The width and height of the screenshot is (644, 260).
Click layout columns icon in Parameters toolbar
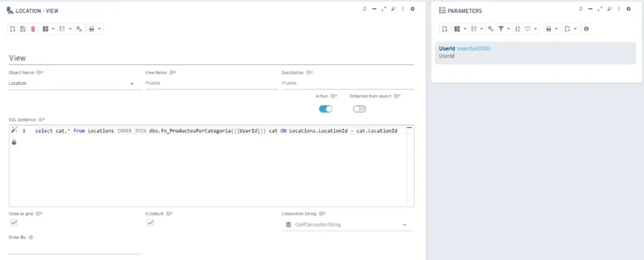tap(457, 29)
